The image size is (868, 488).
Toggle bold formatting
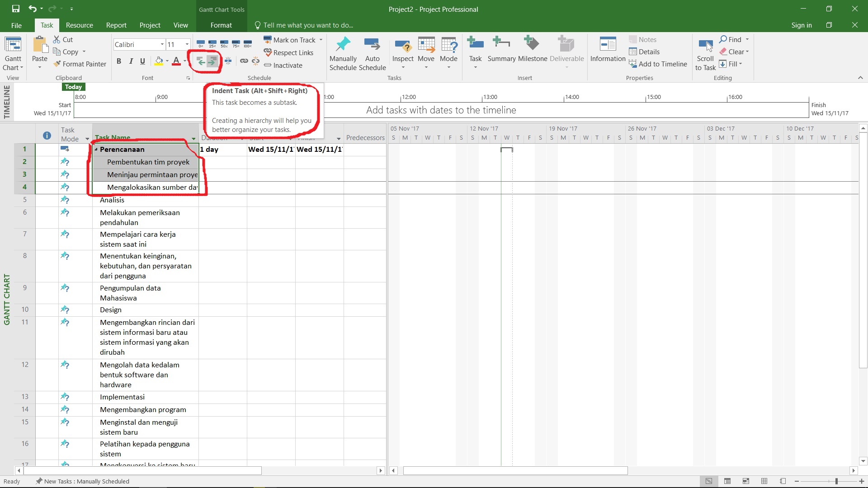(119, 61)
